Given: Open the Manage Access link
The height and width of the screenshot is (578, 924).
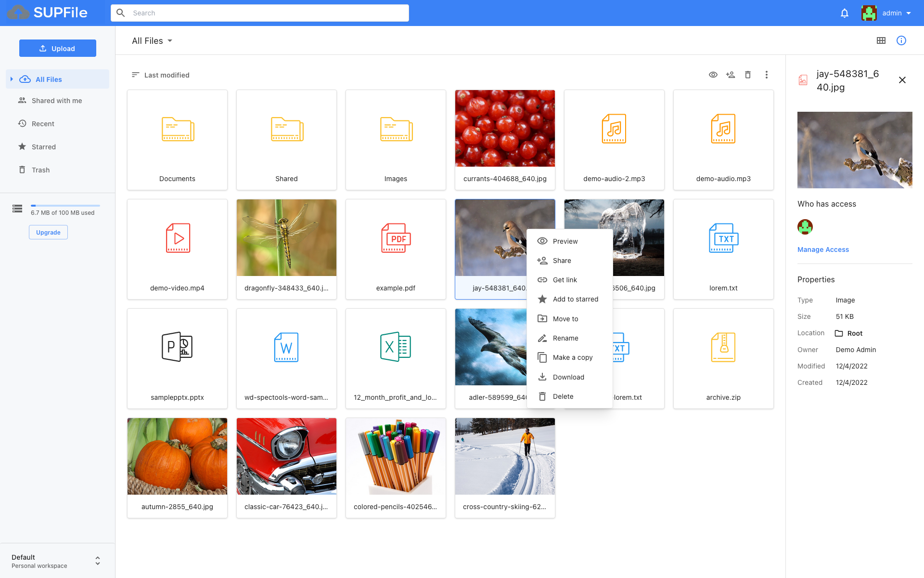Looking at the screenshot, I should [823, 250].
